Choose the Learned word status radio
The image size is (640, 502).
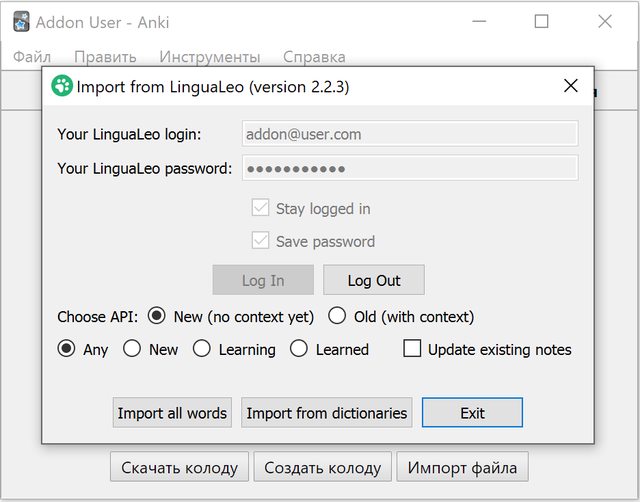click(x=299, y=349)
